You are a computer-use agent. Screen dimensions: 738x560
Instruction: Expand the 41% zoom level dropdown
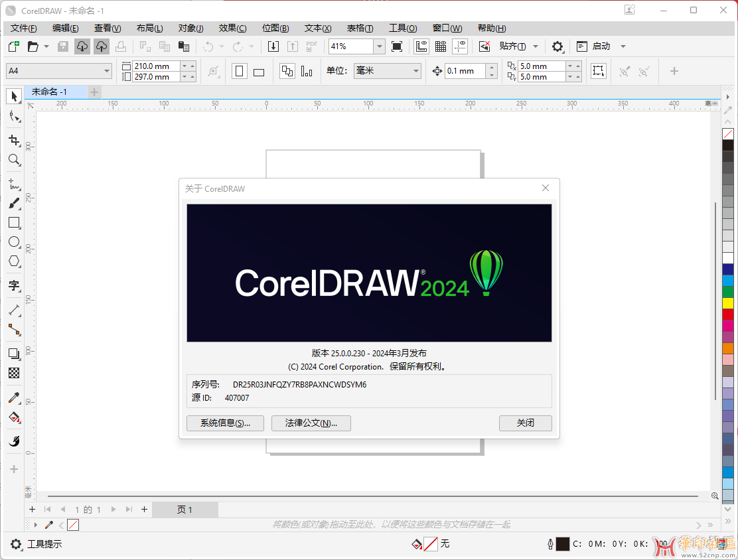pos(380,46)
